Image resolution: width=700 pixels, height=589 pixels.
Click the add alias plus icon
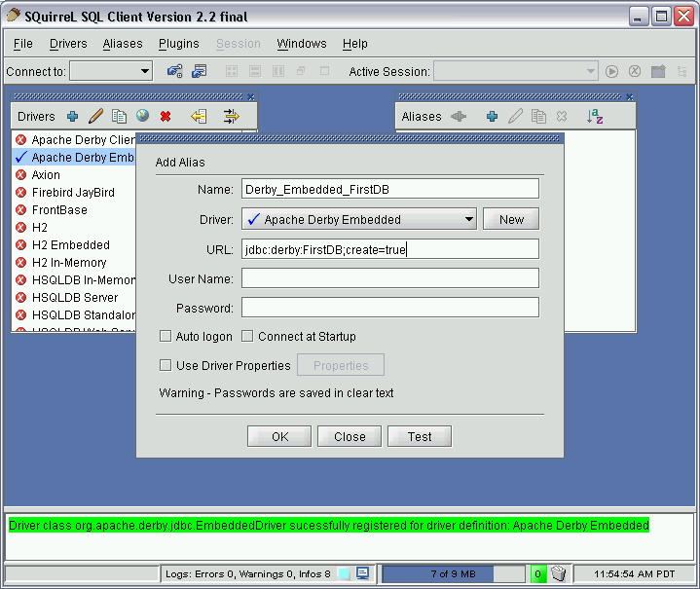492,117
